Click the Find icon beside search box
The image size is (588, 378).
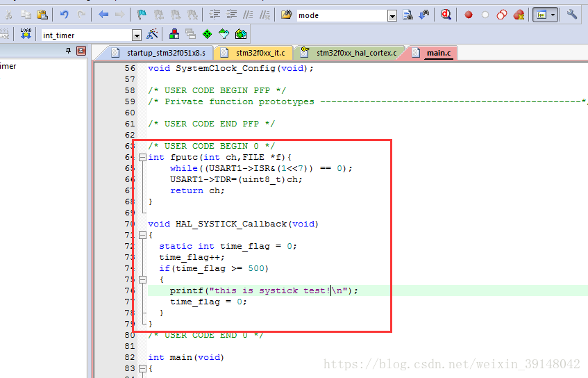(x=408, y=15)
